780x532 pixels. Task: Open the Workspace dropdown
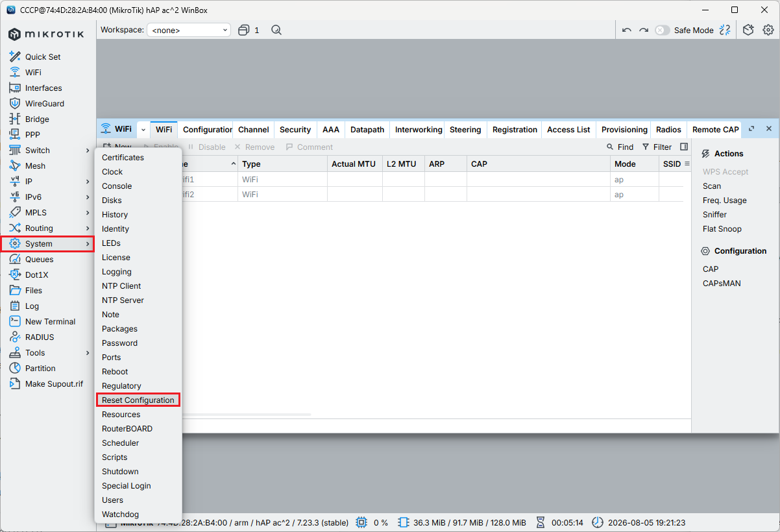(x=189, y=30)
